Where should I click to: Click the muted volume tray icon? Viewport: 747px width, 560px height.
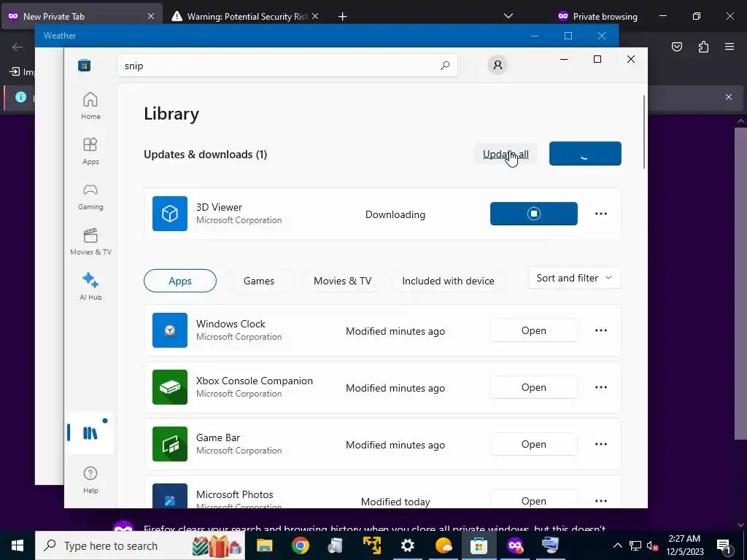[653, 545]
